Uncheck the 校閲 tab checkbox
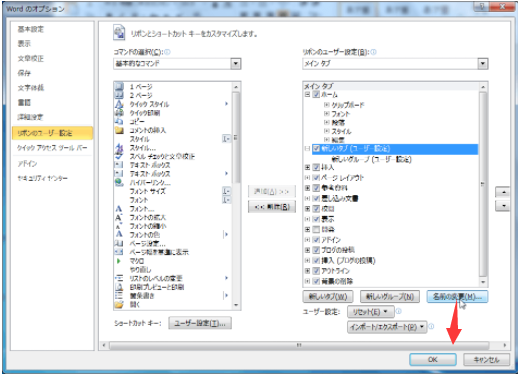 pyautogui.click(x=316, y=209)
